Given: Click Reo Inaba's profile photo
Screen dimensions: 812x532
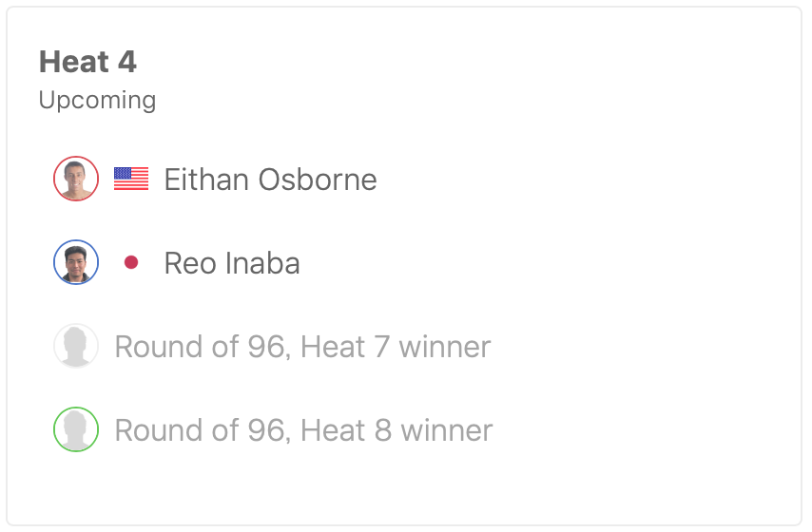Looking at the screenshot, I should pos(76,262).
